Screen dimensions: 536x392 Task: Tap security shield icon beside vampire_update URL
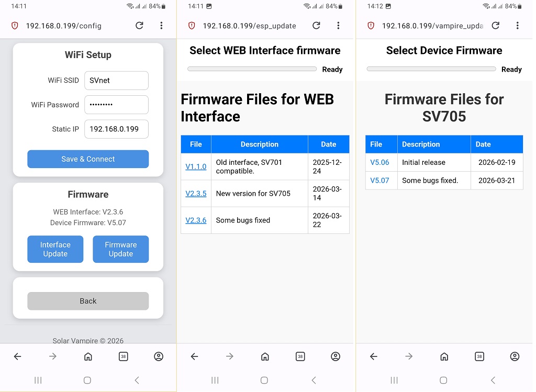coord(371,26)
